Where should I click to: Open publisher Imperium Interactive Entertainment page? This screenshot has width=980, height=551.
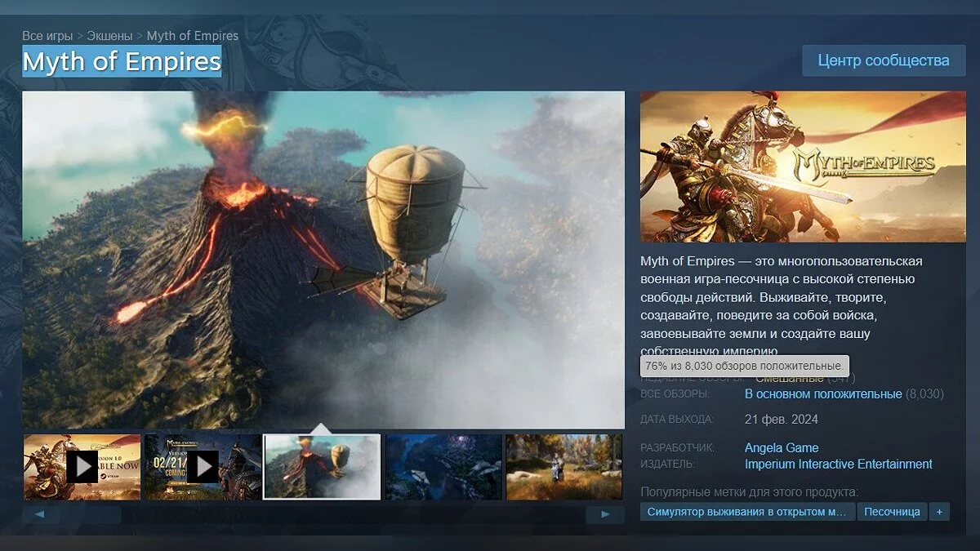pos(838,464)
